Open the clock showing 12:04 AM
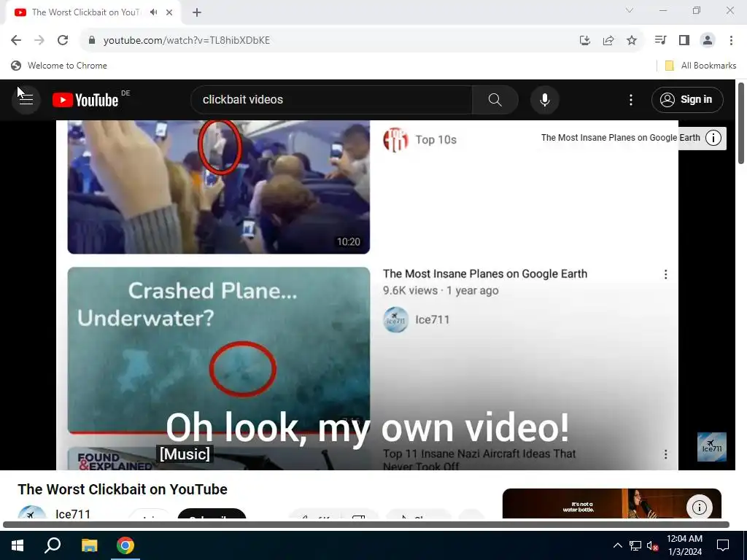The height and width of the screenshot is (560, 747). [x=684, y=545]
